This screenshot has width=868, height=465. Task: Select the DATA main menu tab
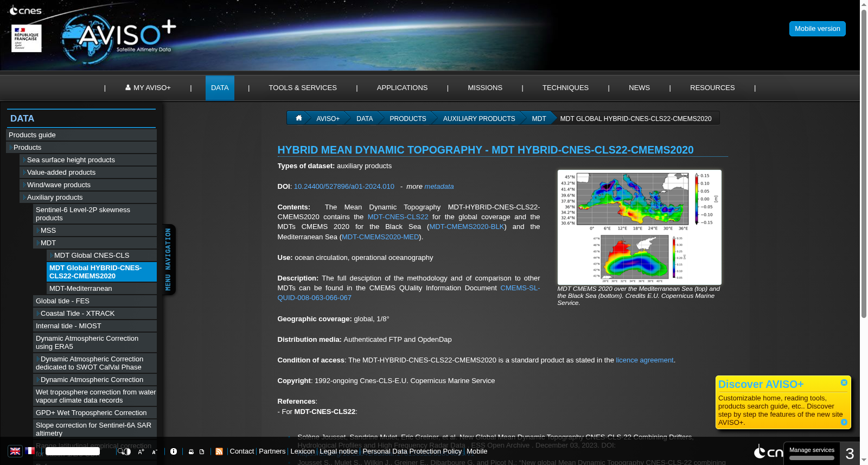220,87
